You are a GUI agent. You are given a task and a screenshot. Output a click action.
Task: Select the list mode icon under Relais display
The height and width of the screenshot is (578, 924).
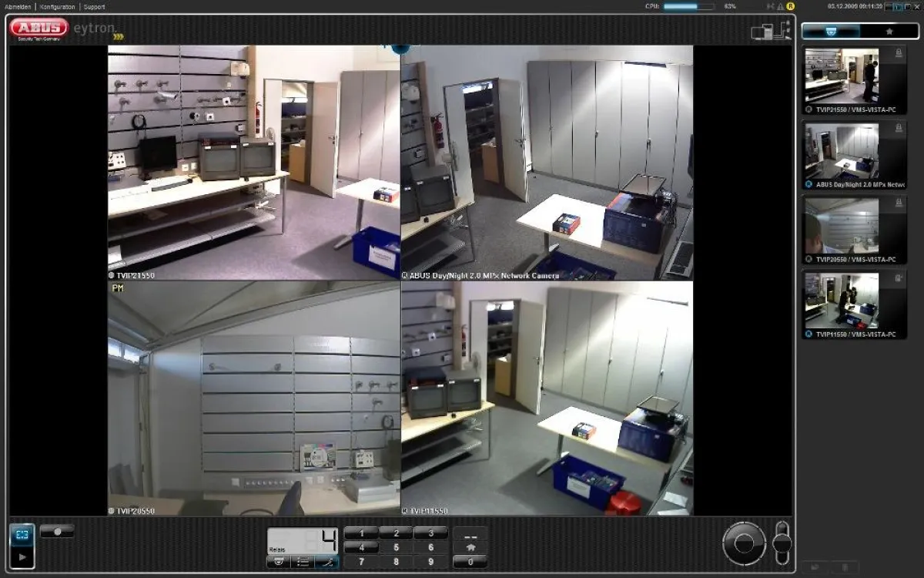(x=303, y=562)
